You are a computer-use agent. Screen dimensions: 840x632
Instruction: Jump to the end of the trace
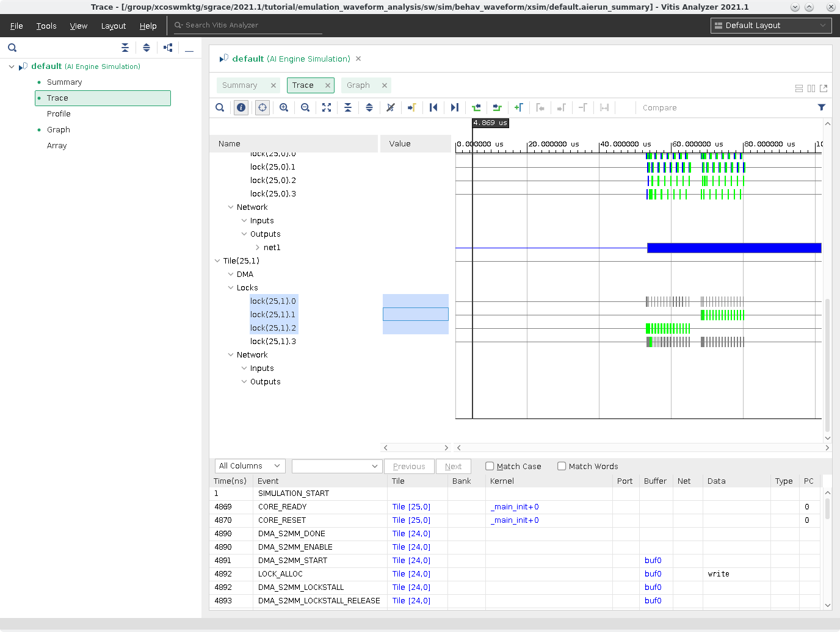click(455, 107)
